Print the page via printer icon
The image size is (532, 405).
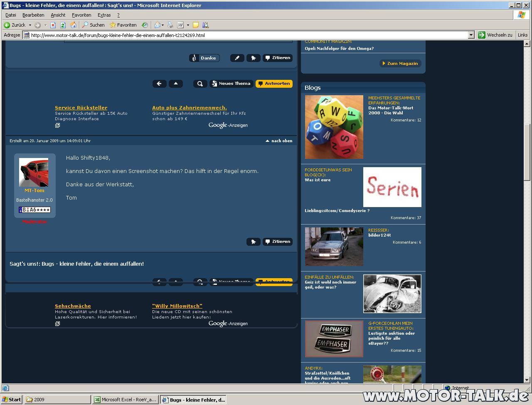coord(170,25)
